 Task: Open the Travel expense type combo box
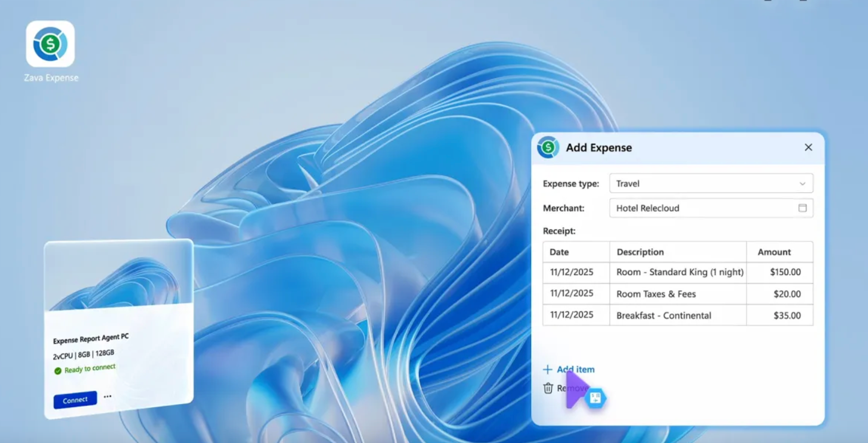702,183
